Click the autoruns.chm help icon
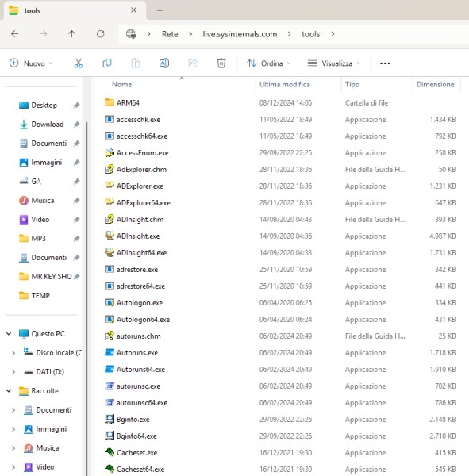This screenshot has height=476, width=469. pos(110,336)
